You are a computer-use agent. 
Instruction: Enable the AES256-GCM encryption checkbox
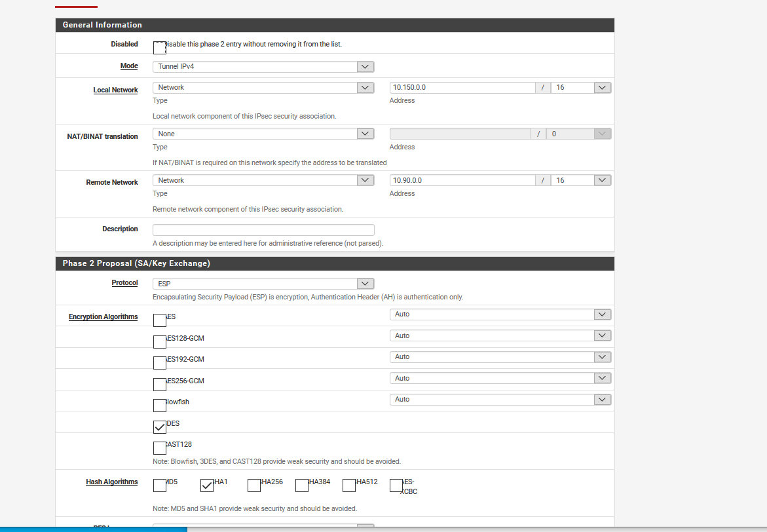point(159,384)
